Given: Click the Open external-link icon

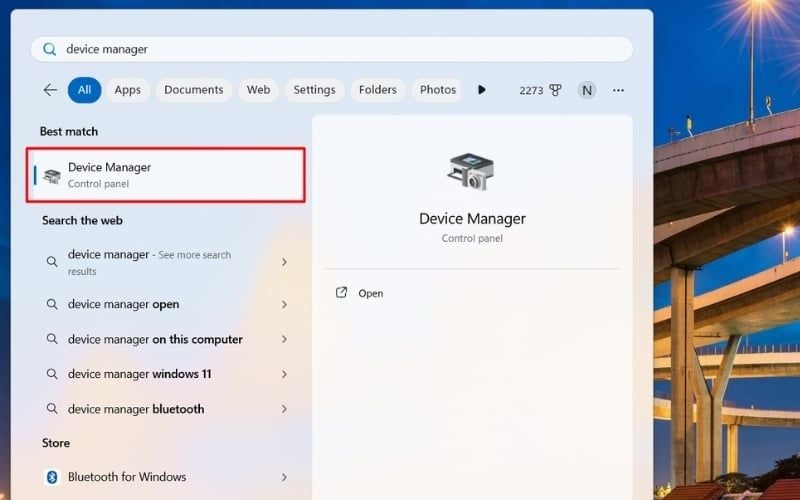Looking at the screenshot, I should pos(341,292).
